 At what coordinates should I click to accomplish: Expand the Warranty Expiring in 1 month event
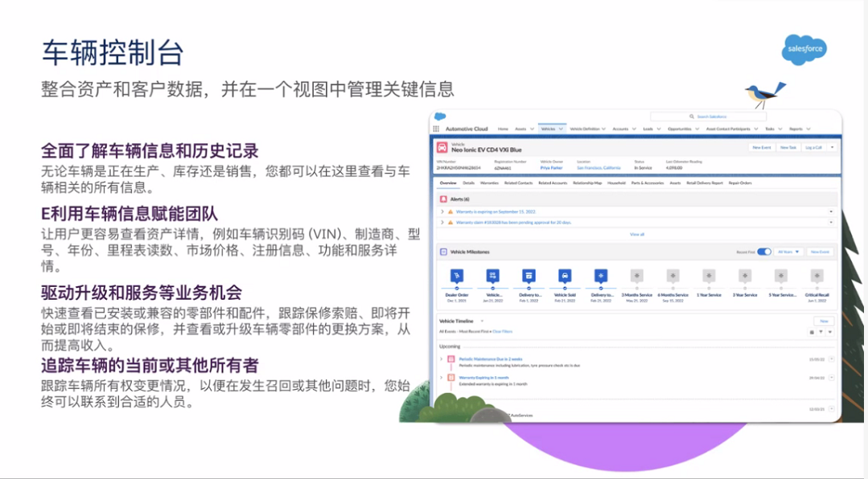pyautogui.click(x=441, y=377)
